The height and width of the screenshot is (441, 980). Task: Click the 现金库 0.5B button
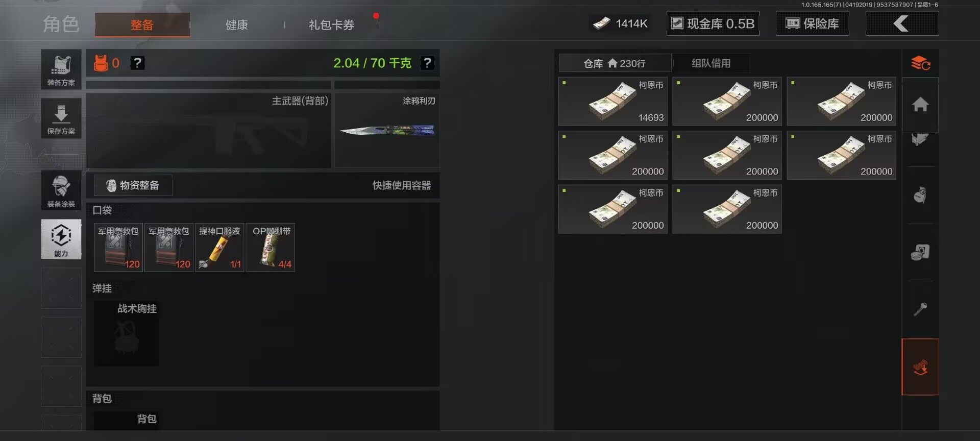click(713, 23)
